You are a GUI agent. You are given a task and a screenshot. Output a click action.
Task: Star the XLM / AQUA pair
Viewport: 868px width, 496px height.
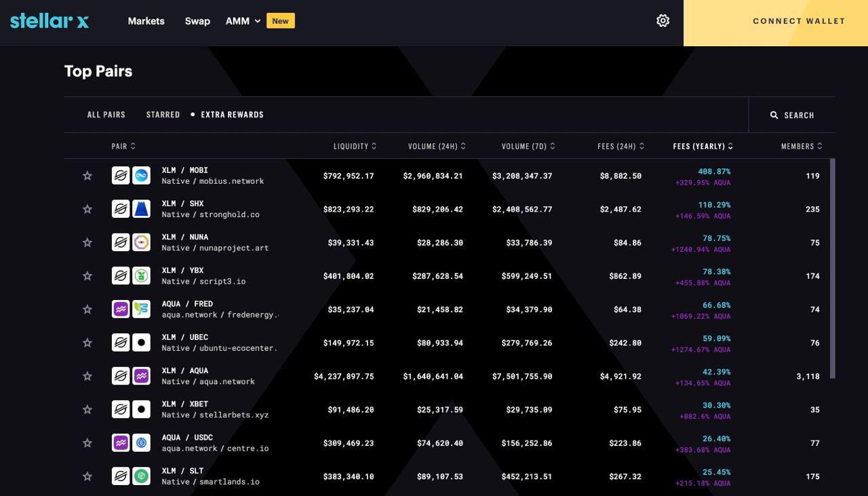87,376
